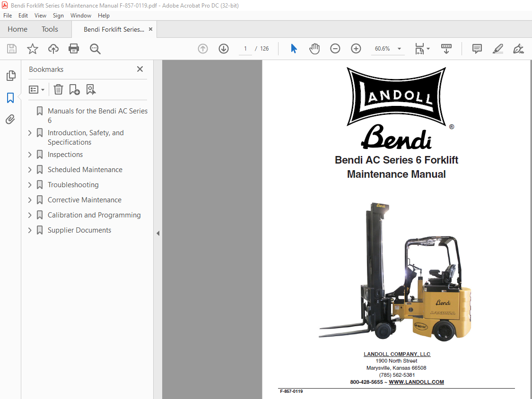Open the File menu

click(x=8, y=16)
